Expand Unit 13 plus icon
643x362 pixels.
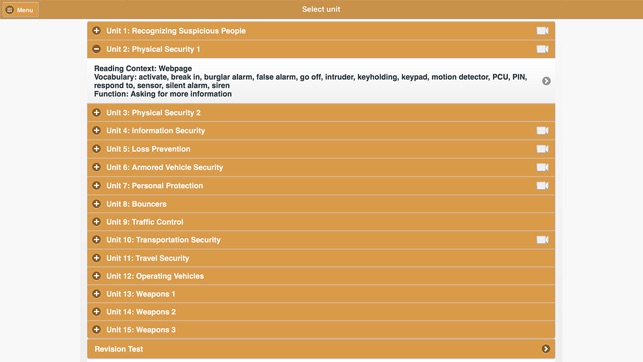tap(96, 294)
